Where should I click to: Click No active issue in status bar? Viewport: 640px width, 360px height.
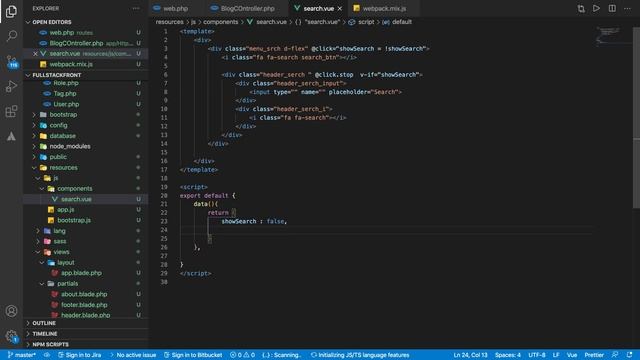pos(133,355)
